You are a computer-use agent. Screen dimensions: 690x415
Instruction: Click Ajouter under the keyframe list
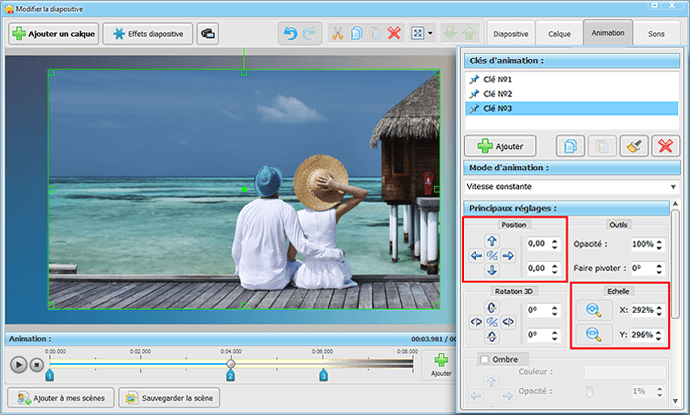pos(500,146)
